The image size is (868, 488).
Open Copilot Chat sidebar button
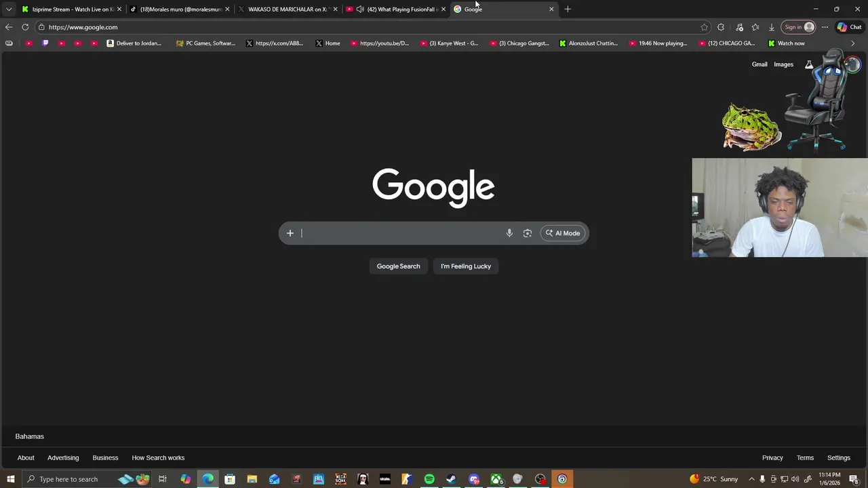click(849, 27)
